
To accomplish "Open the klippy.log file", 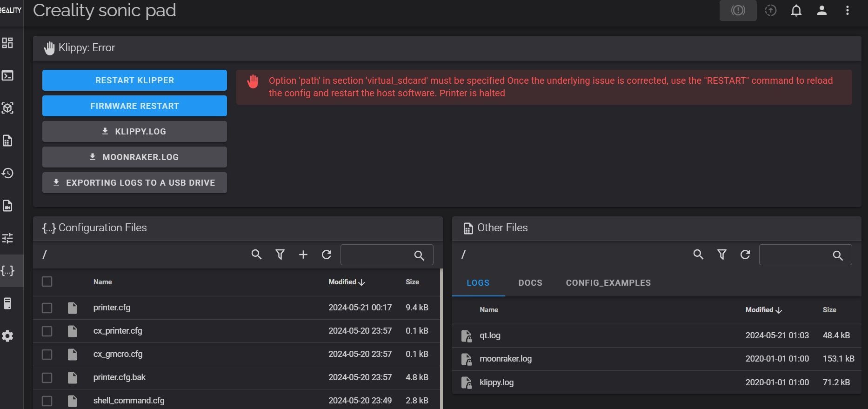I will 496,382.
